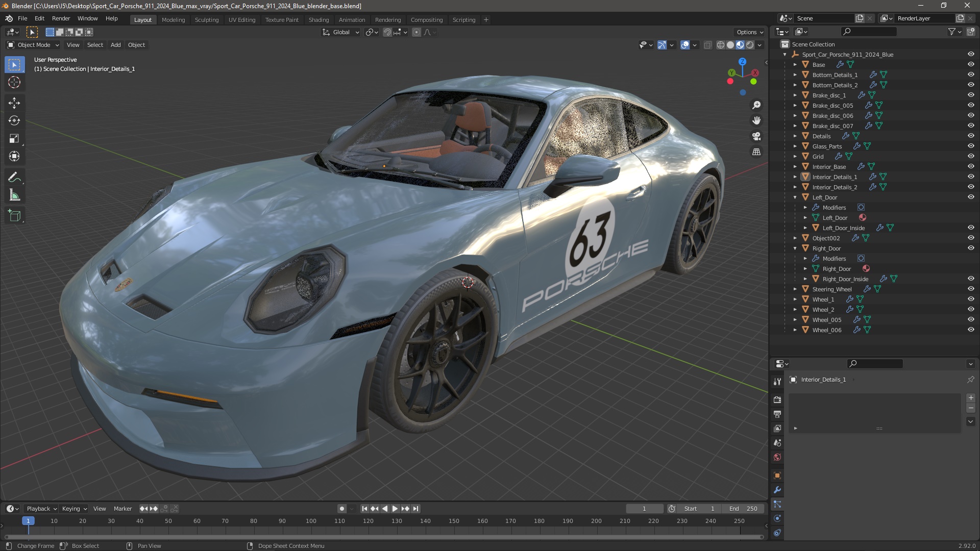Activate the Rotate tool
This screenshot has width=980, height=551.
(x=14, y=121)
